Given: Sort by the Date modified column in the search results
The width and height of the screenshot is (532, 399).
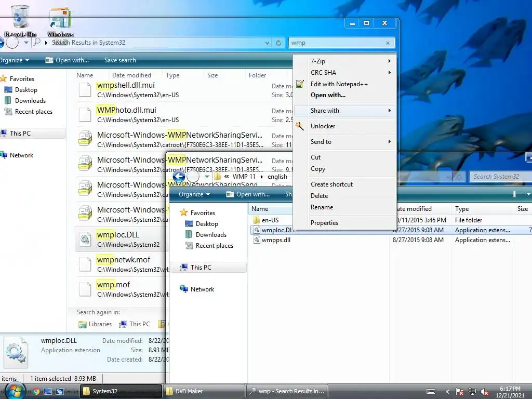Looking at the screenshot, I should pos(131,75).
